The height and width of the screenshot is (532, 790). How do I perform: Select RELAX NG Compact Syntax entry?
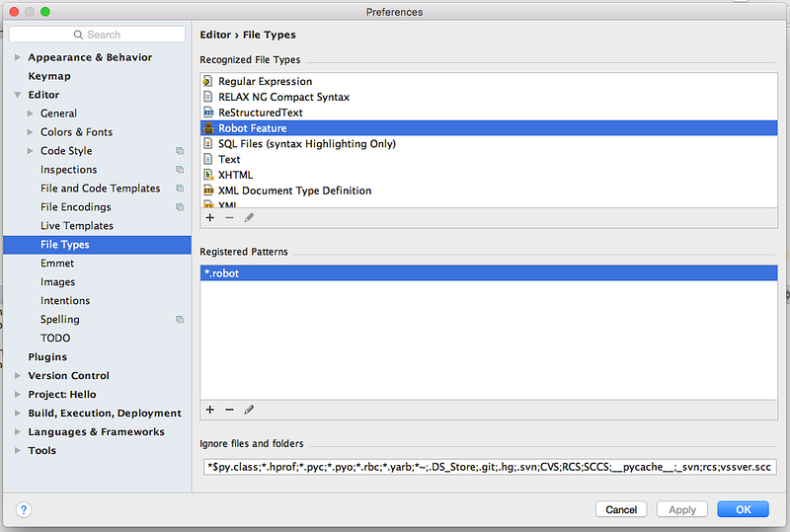(x=489, y=97)
